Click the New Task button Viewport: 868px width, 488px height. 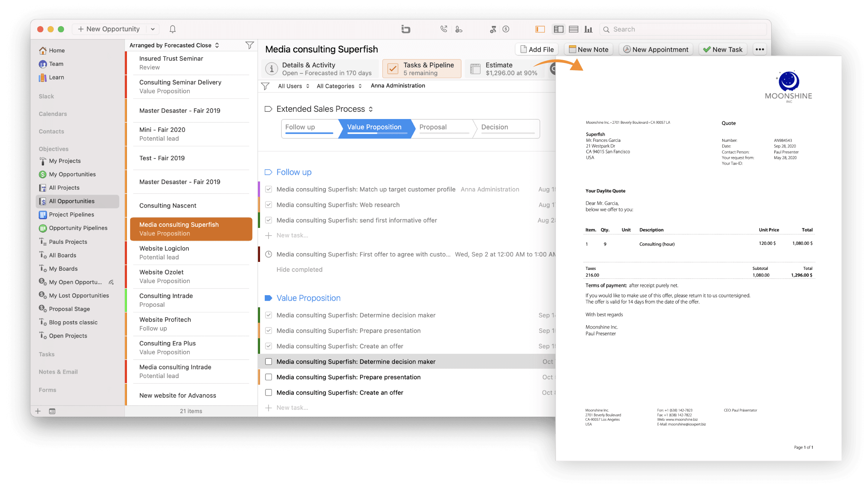coord(723,50)
